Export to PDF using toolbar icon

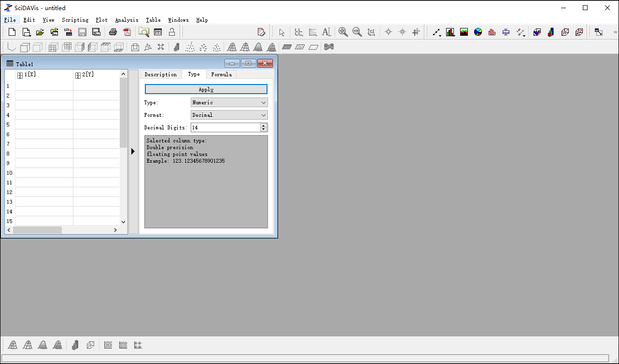point(127,32)
